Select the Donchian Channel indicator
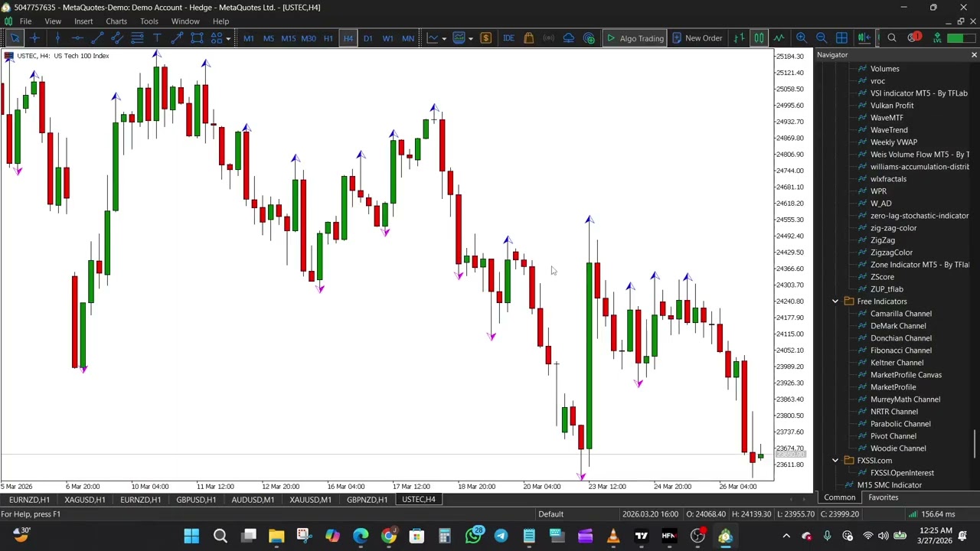The image size is (980, 551). (x=900, y=338)
